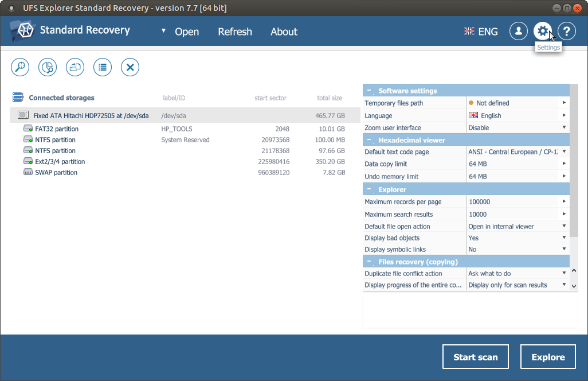Open the About menu item
Image resolution: width=588 pixels, height=381 pixels.
pos(284,32)
